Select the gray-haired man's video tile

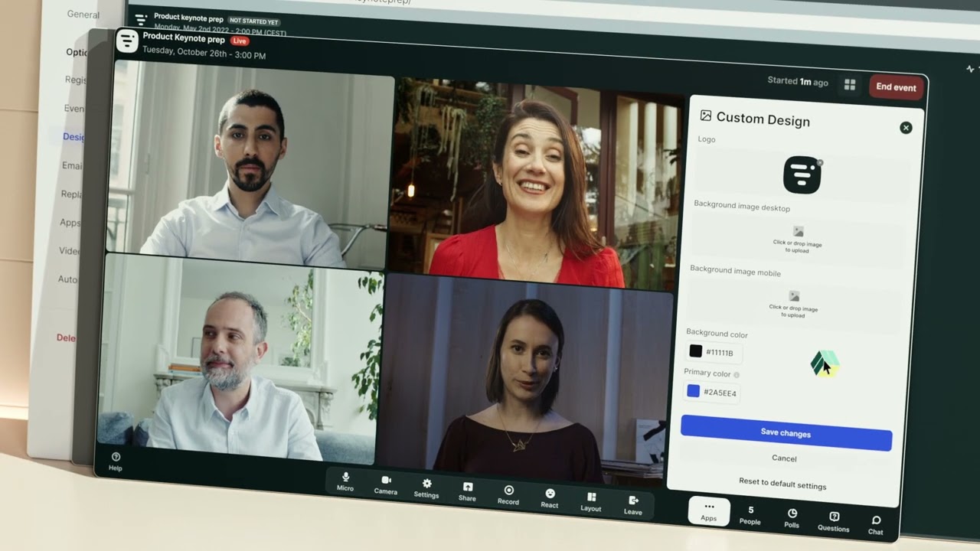240,358
